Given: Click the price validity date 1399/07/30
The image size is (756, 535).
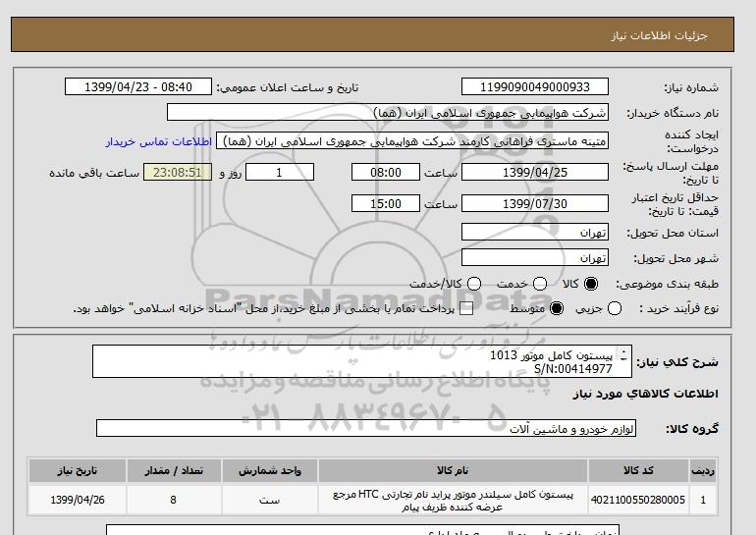Looking at the screenshot, I should [535, 203].
